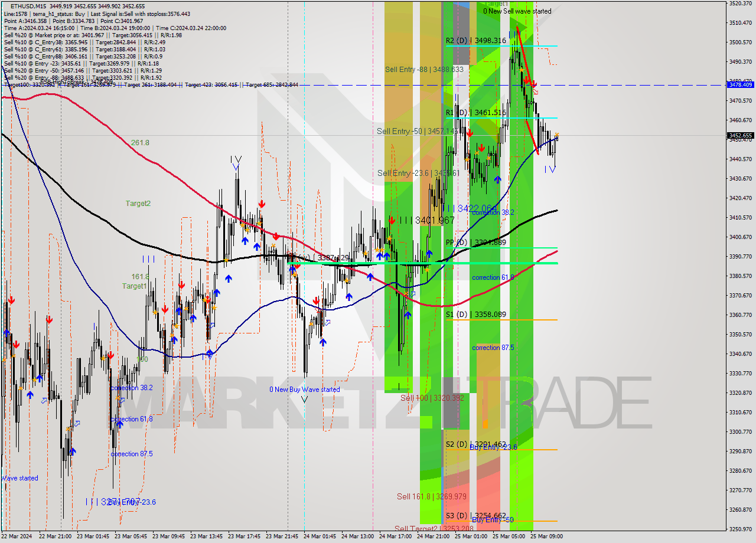Click 'correction 87.5' beside the S1 pivot
The width and height of the screenshot is (756, 543).
[493, 348]
